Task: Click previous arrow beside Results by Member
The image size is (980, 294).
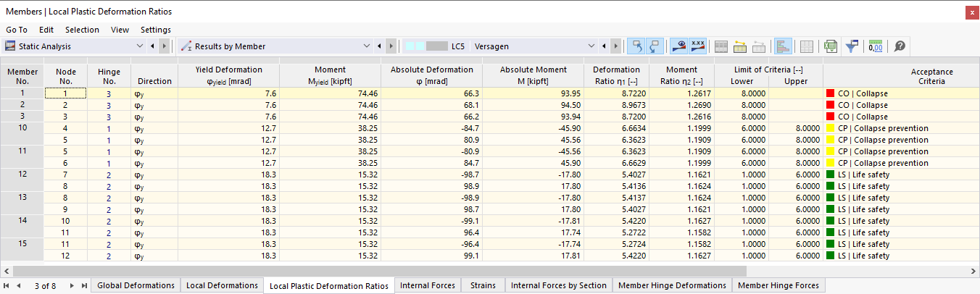Action: point(379,46)
